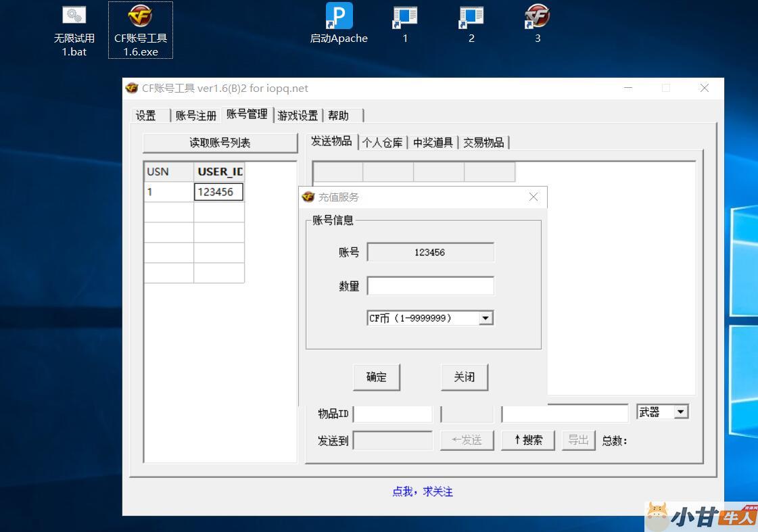
Task: Switch to the 游戏设置 tab
Action: click(298, 116)
